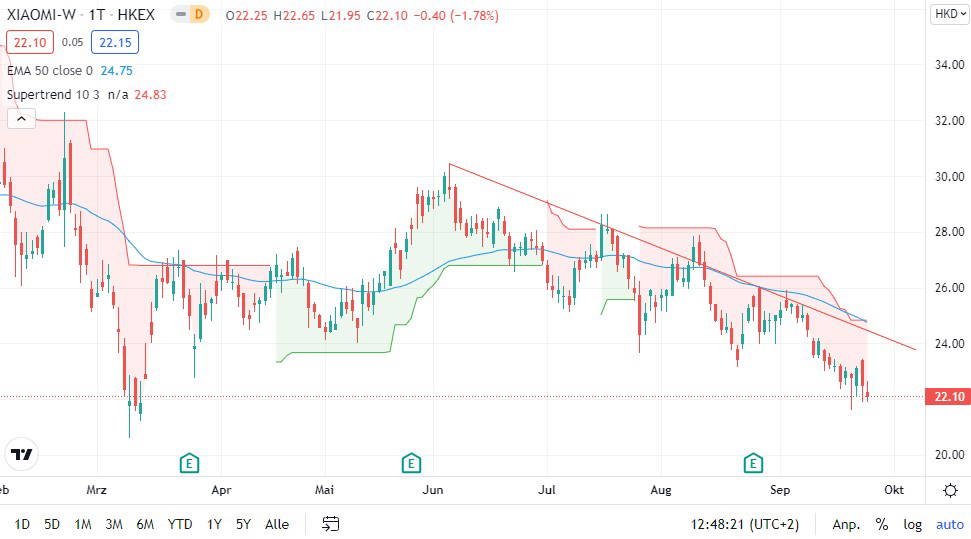
Task: Select the Supertrend 10 3 indicator label
Action: (x=53, y=95)
